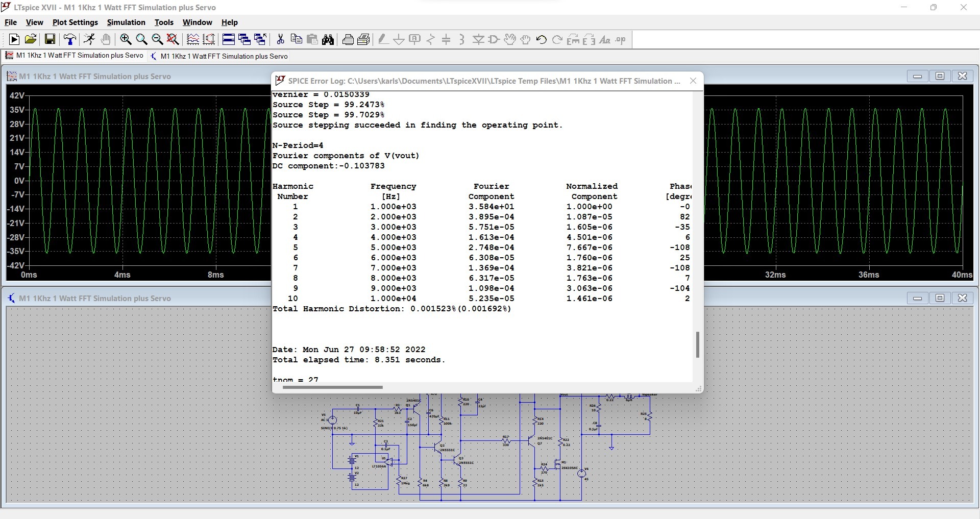Click the rotate component icon
This screenshot has height=519, width=980.
(573, 39)
